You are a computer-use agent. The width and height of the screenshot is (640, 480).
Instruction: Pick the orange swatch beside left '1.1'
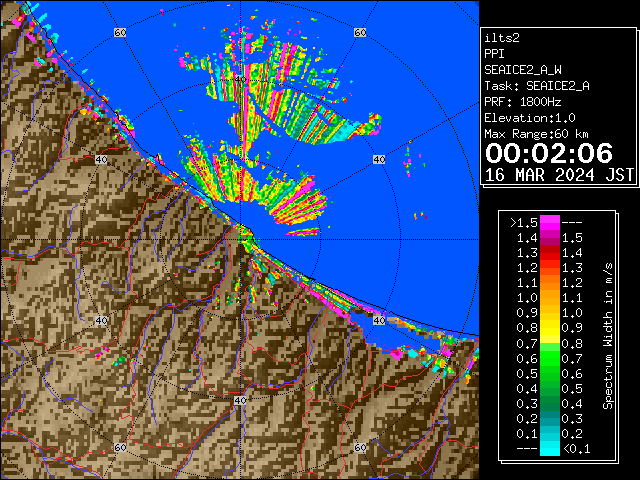tap(550, 283)
